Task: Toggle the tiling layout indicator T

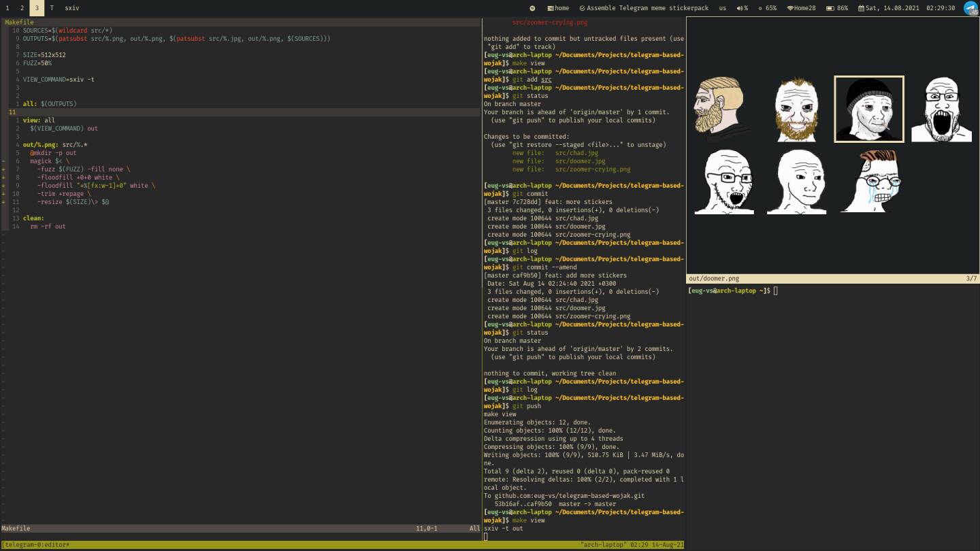Action: tap(52, 7)
